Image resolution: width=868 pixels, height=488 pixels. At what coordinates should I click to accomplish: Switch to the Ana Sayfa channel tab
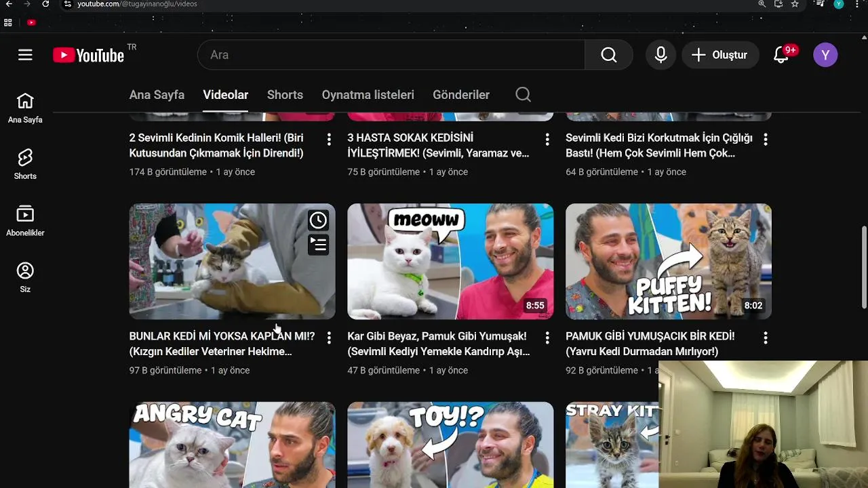pyautogui.click(x=157, y=95)
